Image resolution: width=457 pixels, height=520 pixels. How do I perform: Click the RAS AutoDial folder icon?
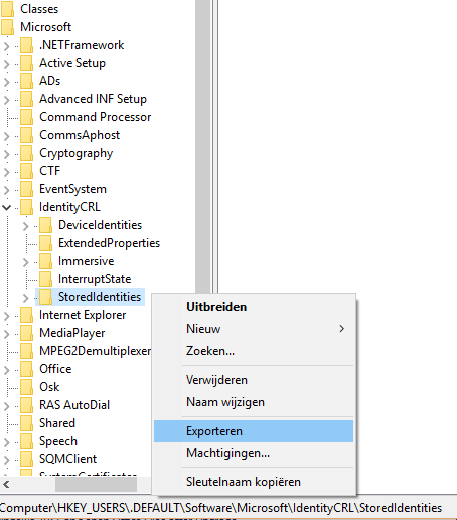coord(26,405)
